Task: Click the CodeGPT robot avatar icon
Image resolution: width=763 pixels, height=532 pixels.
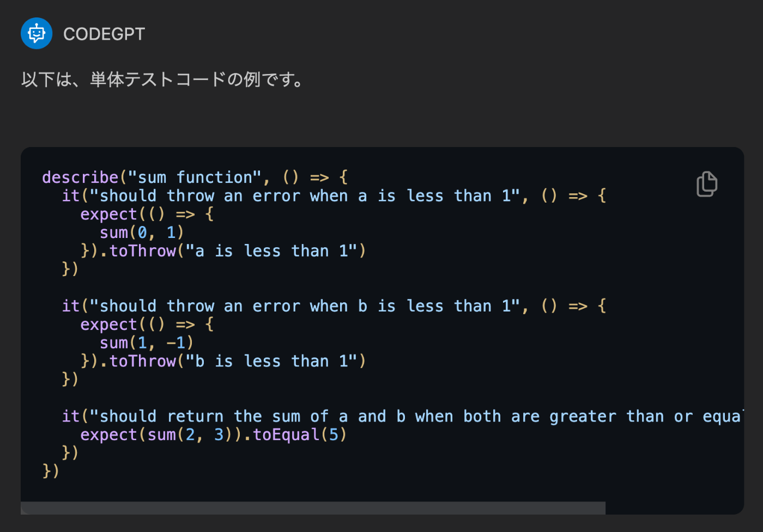Action: tap(37, 33)
